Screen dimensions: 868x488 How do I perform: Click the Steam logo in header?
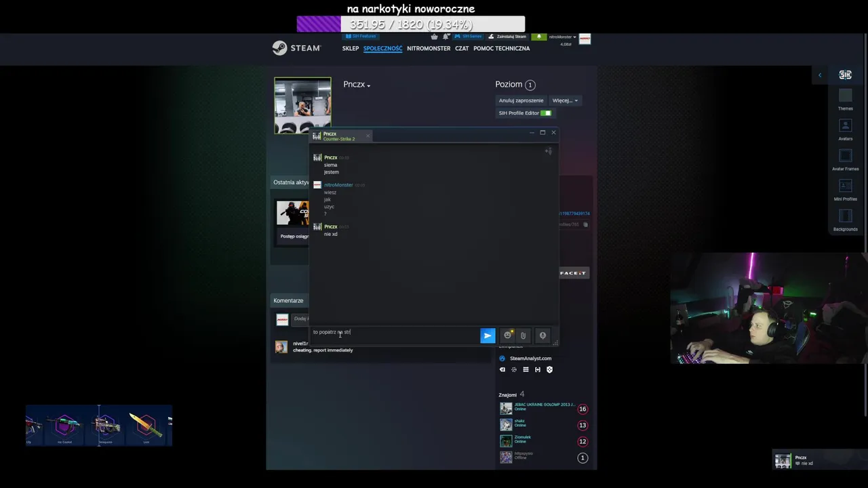(296, 48)
